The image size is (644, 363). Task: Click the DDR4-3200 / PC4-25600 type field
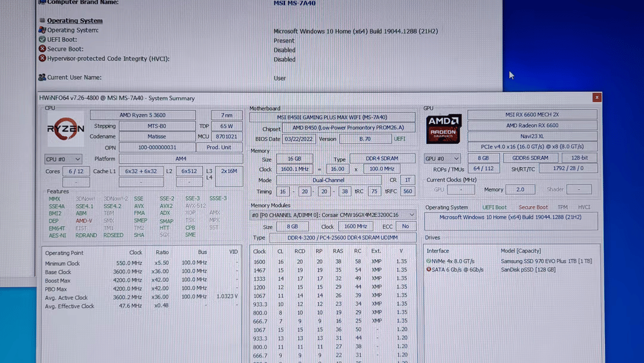coord(342,238)
